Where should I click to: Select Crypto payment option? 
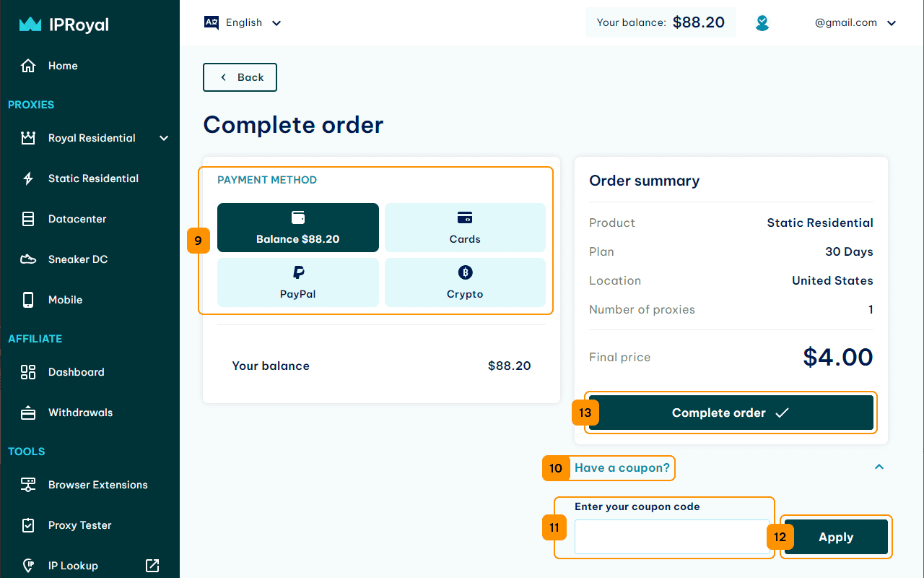[465, 282]
